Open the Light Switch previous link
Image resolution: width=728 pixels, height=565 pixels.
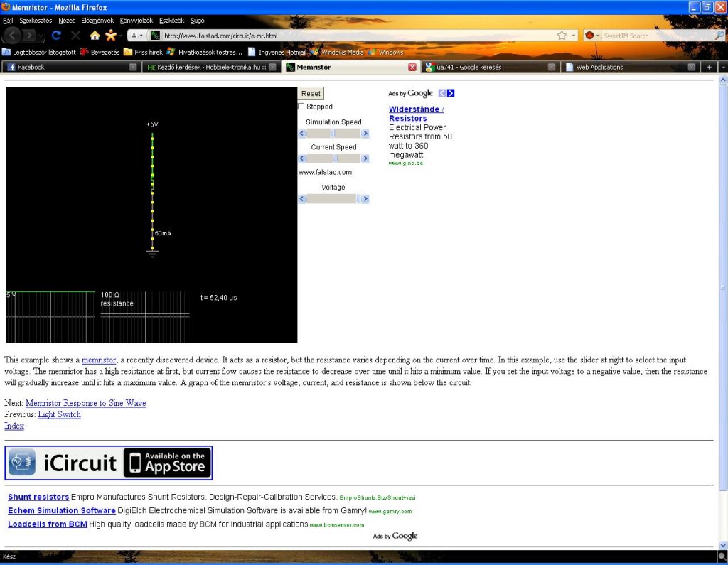pyautogui.click(x=60, y=414)
